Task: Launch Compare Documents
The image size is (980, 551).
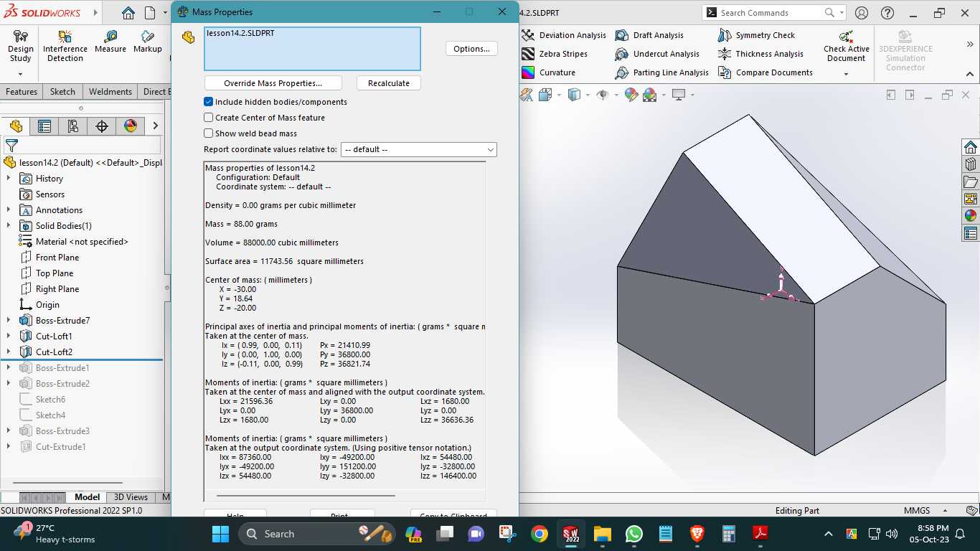Action: [765, 72]
